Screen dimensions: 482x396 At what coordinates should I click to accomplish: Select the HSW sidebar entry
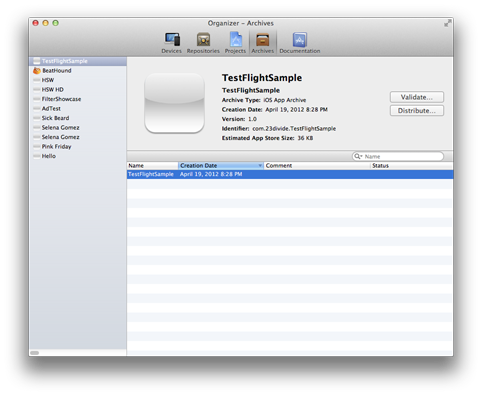click(78, 80)
